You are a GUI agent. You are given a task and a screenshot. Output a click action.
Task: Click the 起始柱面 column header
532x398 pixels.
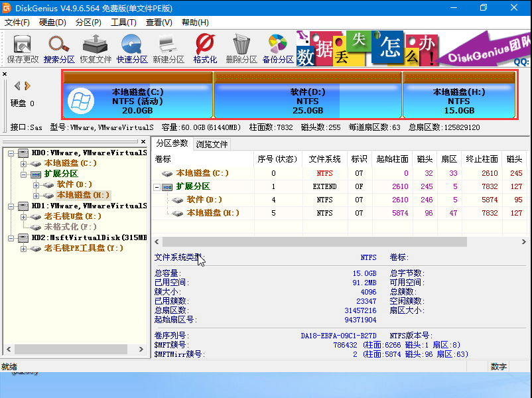(x=392, y=159)
